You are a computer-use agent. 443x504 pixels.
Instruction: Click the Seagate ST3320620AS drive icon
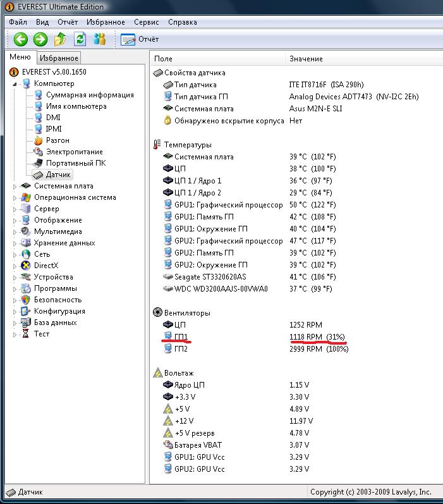point(168,277)
